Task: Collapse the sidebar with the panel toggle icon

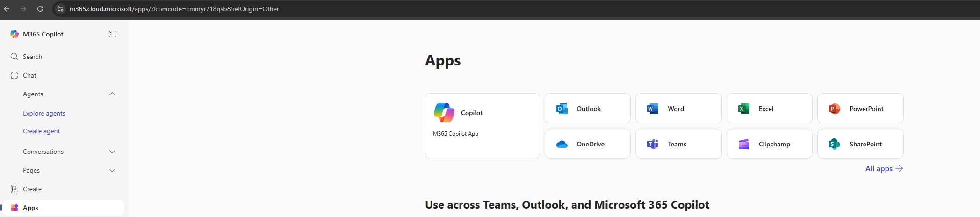Action: point(113,34)
